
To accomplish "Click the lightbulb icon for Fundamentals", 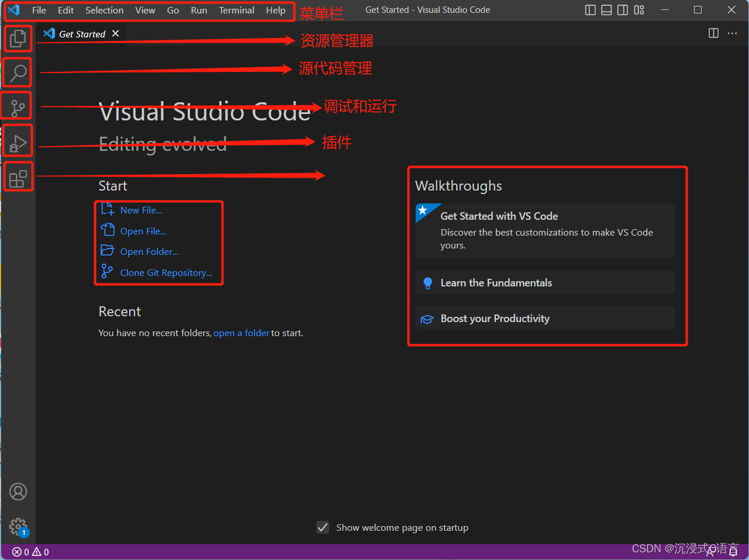I will (x=427, y=283).
